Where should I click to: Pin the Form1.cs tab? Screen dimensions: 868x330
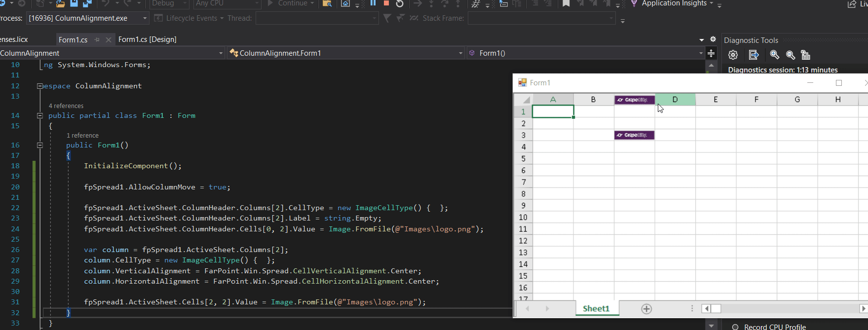coord(97,39)
